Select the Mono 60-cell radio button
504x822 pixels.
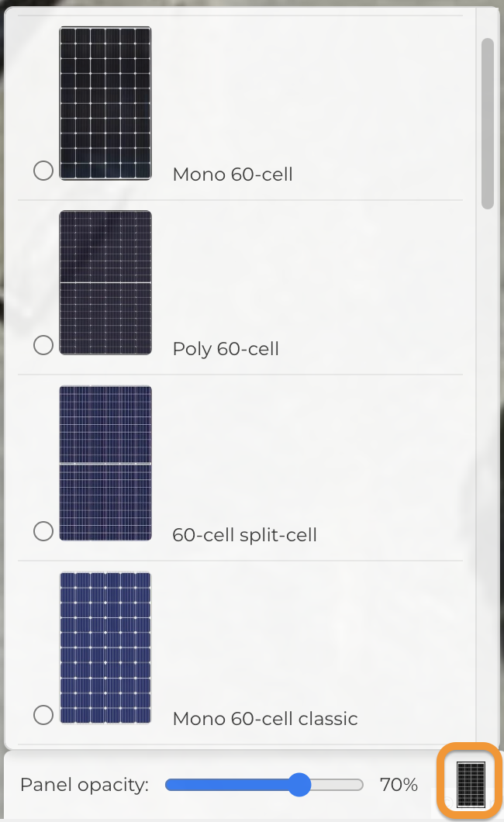(43, 171)
